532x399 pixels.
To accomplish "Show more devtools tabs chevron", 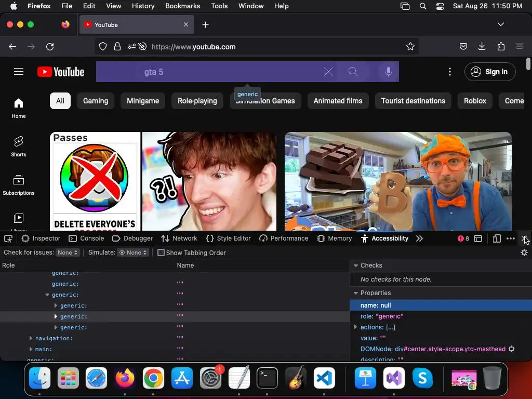I will click(x=420, y=238).
